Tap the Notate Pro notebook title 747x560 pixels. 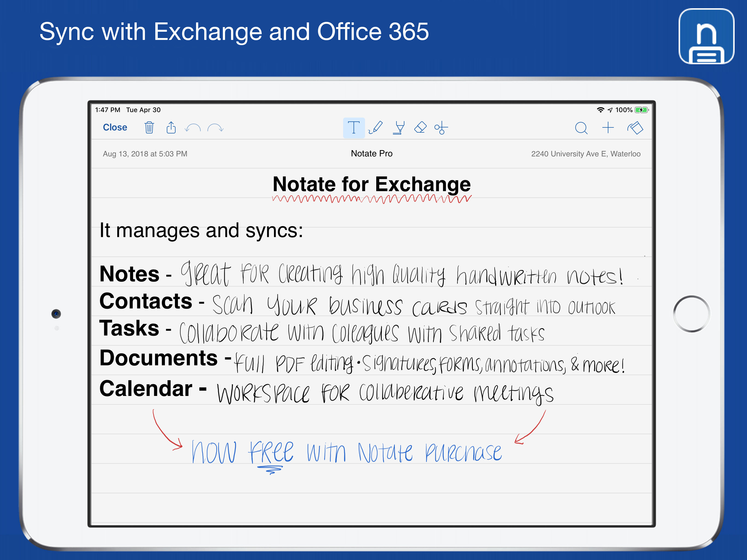[x=372, y=154]
